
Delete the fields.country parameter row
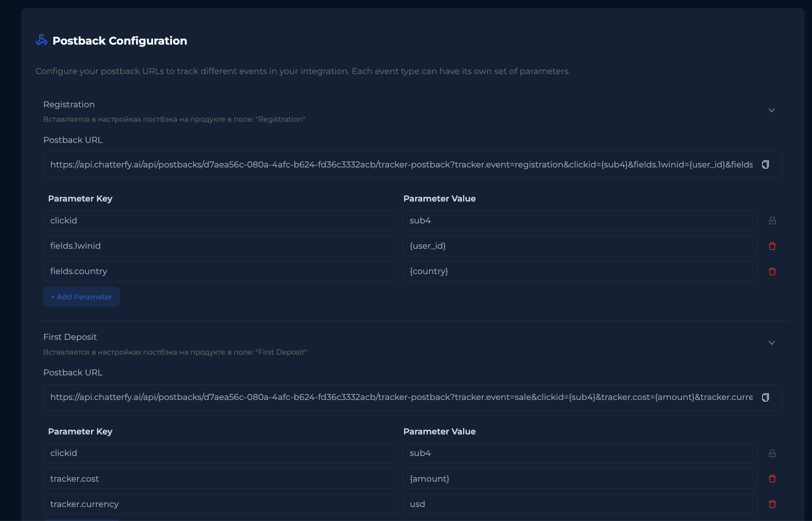[772, 271]
